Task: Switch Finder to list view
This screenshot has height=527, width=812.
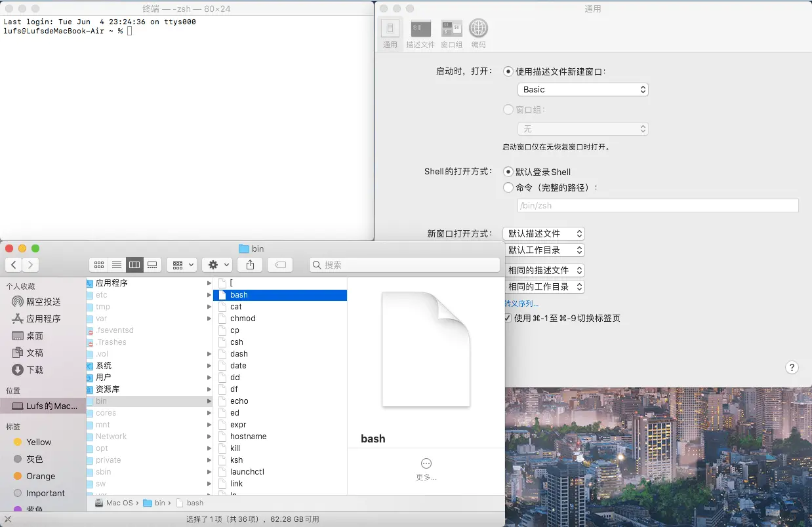Action: (x=117, y=265)
